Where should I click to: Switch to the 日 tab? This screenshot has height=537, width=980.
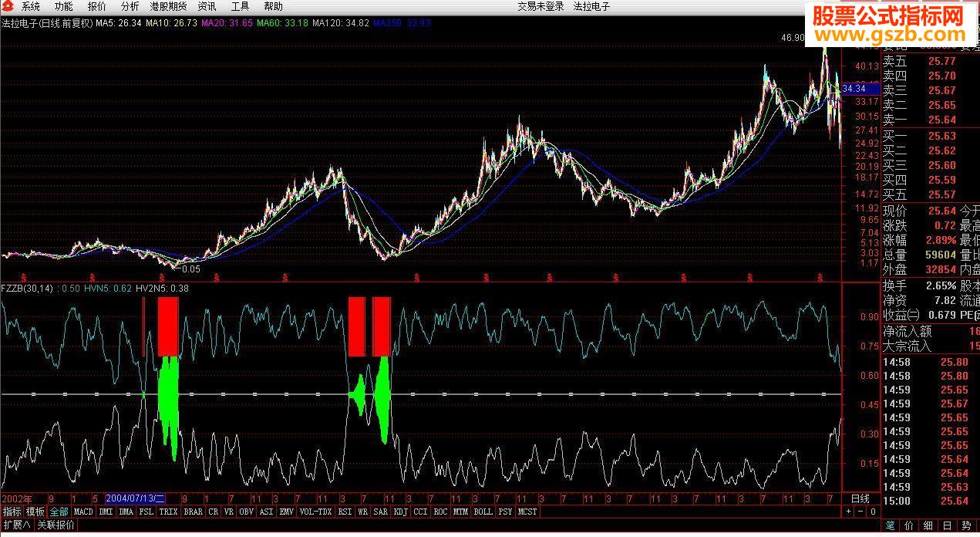pyautogui.click(x=947, y=526)
